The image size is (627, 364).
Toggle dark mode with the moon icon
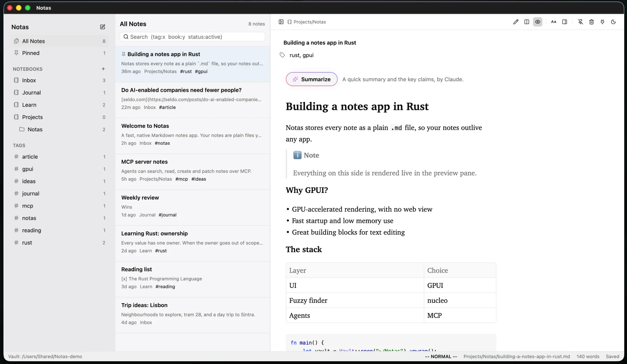[x=614, y=22]
